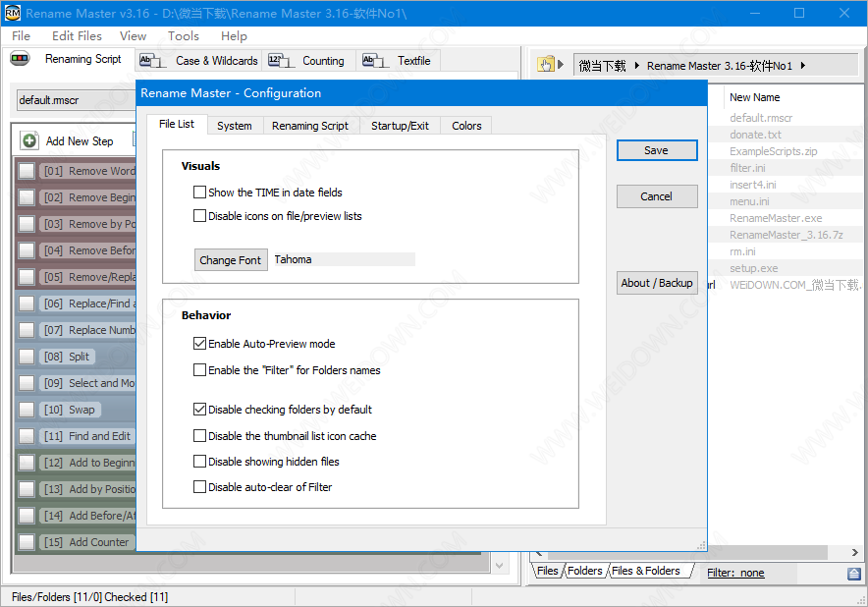Click the file list scroll-right arrow
This screenshot has width=868, height=607.
854,552
